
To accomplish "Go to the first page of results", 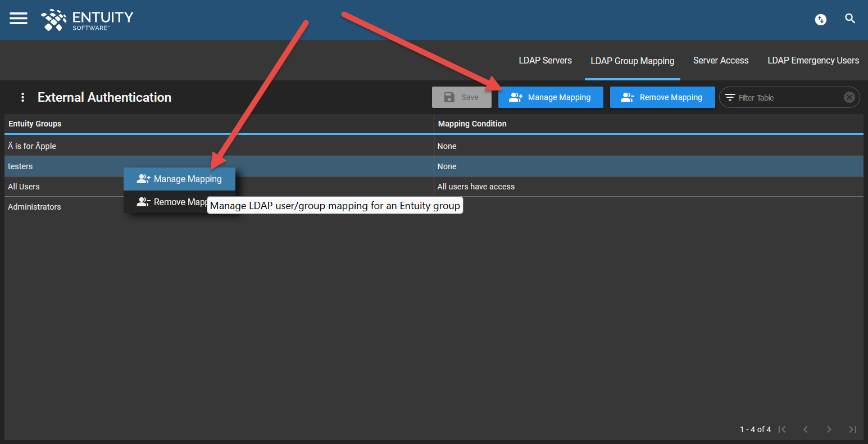I will coord(782,429).
